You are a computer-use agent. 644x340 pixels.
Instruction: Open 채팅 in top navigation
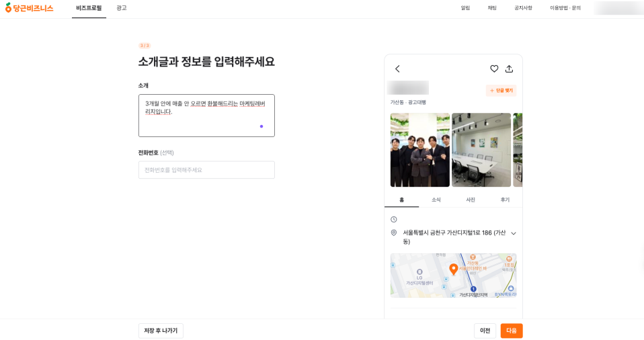[492, 8]
